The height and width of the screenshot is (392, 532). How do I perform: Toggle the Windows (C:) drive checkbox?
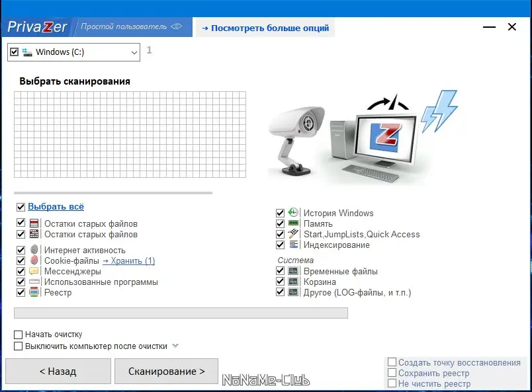pos(15,52)
